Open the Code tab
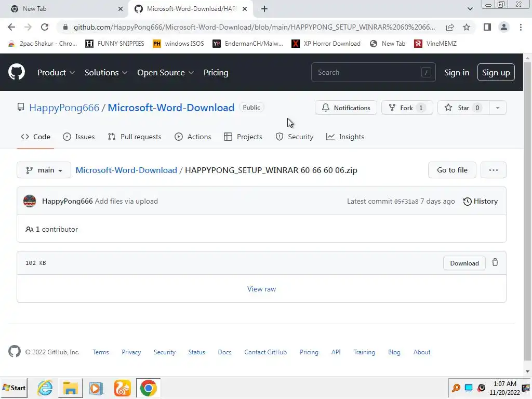The height and width of the screenshot is (399, 532). click(x=35, y=137)
